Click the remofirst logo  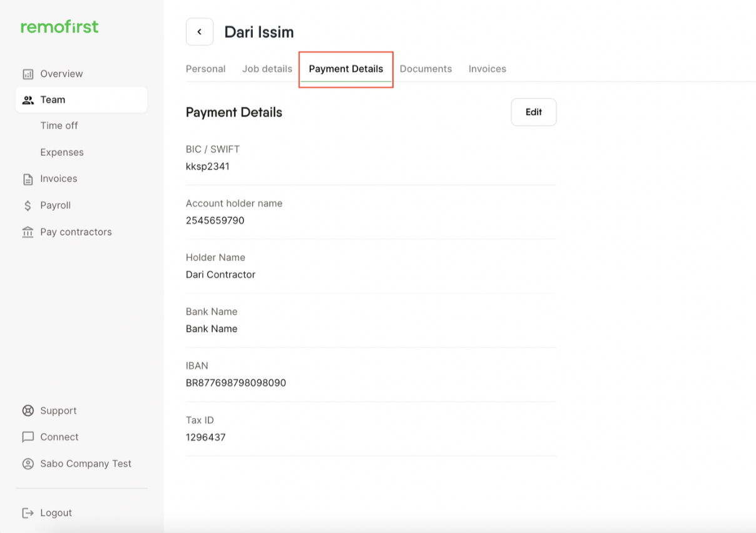59,27
